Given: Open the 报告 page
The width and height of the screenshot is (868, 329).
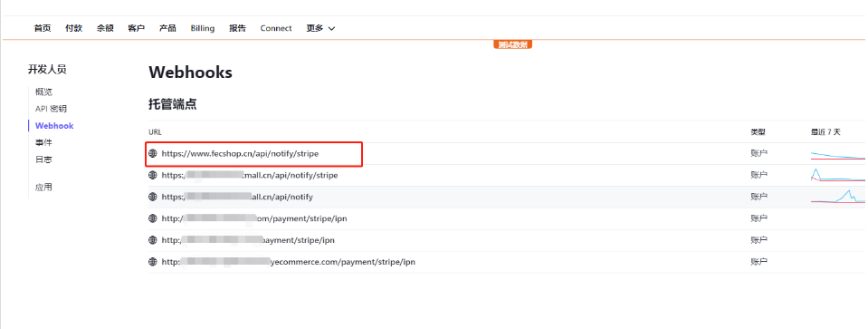Looking at the screenshot, I should coord(237,28).
